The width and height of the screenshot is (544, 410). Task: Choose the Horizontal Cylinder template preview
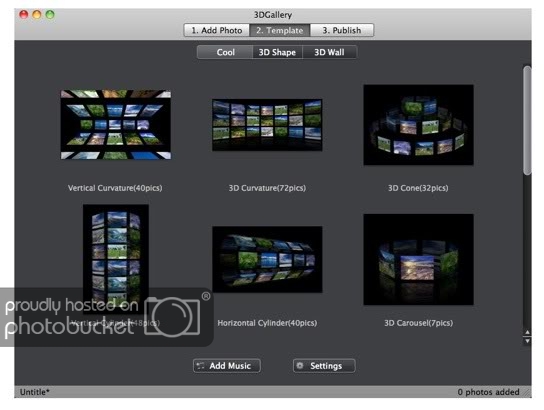click(x=267, y=259)
